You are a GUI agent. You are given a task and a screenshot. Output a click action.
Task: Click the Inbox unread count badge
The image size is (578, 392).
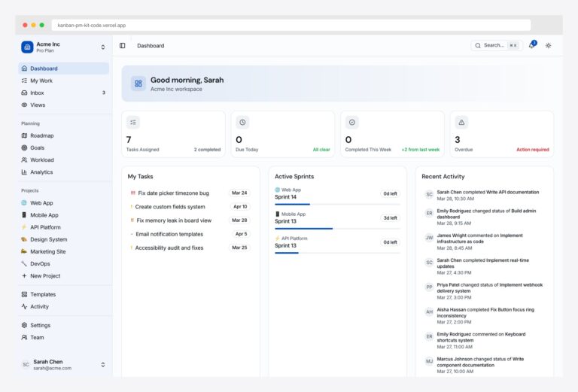point(104,93)
